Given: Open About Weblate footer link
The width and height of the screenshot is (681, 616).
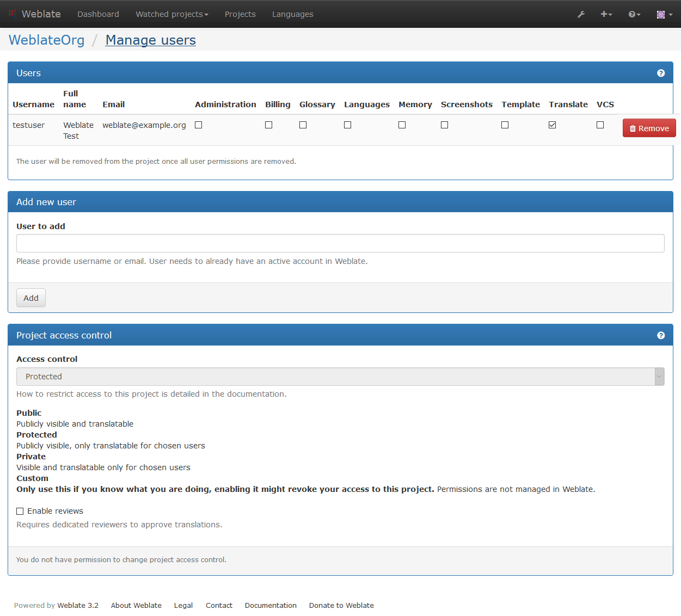Looking at the screenshot, I should tap(136, 606).
